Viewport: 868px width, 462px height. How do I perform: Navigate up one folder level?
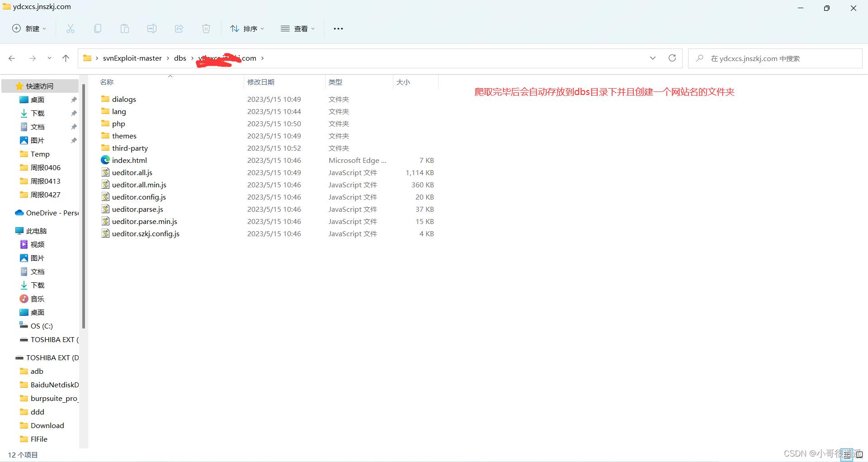[x=66, y=58]
